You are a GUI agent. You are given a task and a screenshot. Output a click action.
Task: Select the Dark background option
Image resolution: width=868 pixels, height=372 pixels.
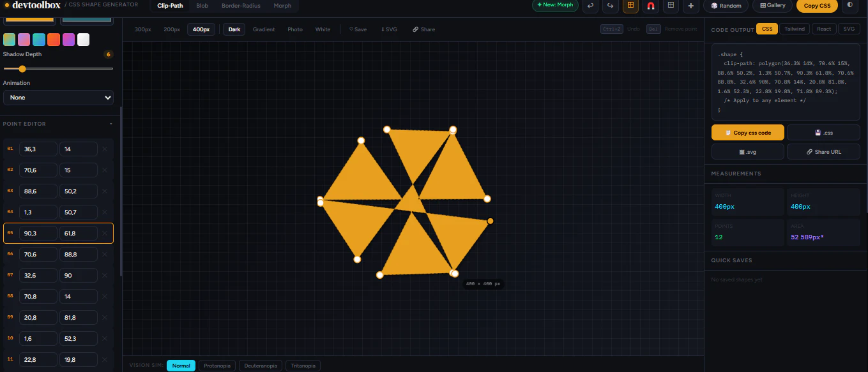pos(234,29)
